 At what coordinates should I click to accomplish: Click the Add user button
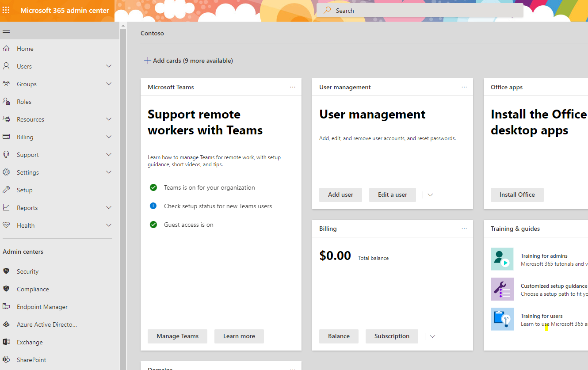(340, 195)
